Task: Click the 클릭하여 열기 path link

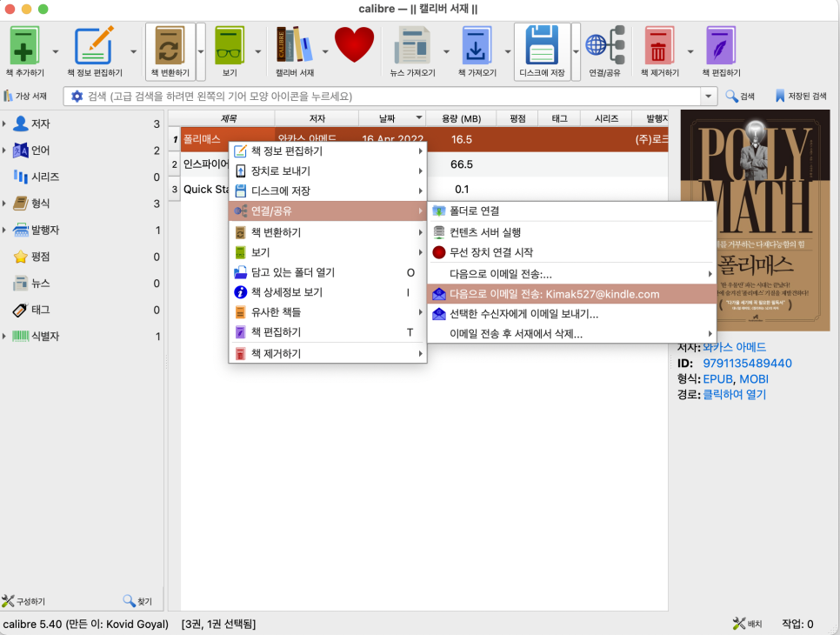Action: [x=735, y=394]
